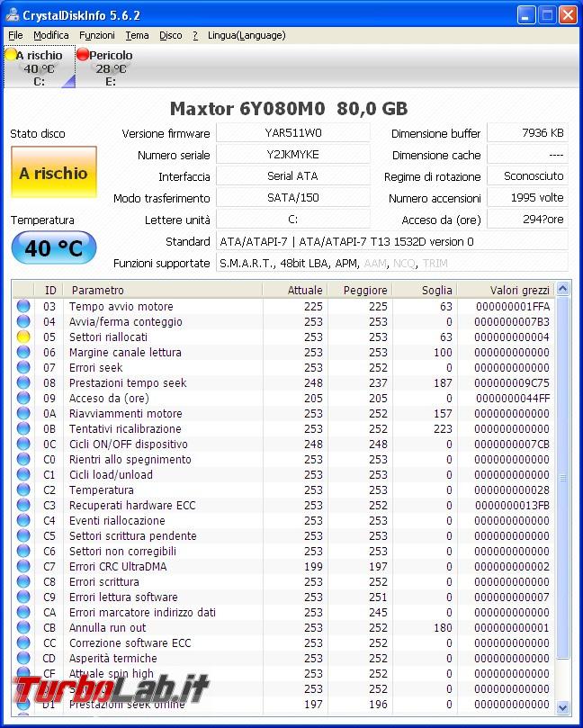583x728 pixels.
Task: Click the 40 °C temperature indicator
Action: coord(53,248)
